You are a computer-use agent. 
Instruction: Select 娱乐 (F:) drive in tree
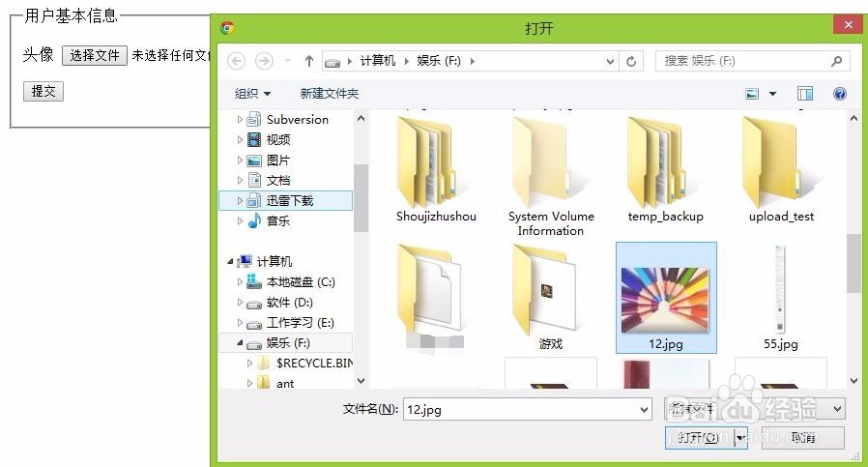point(286,343)
